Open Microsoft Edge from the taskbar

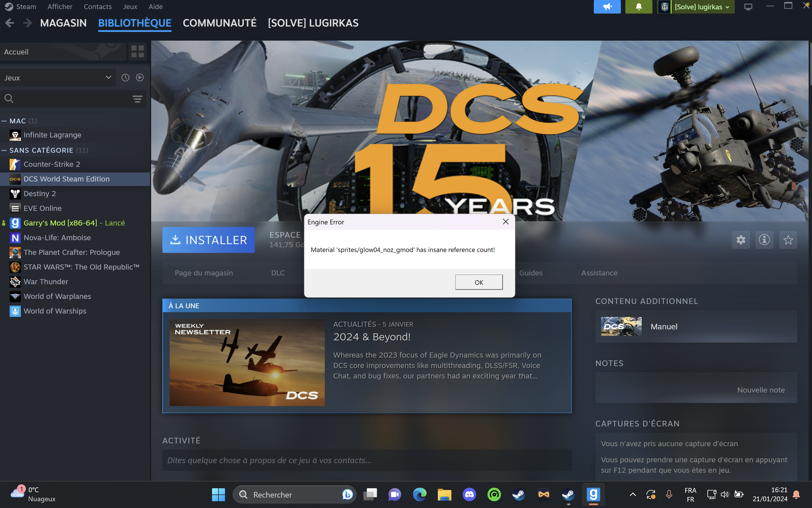[x=420, y=494]
